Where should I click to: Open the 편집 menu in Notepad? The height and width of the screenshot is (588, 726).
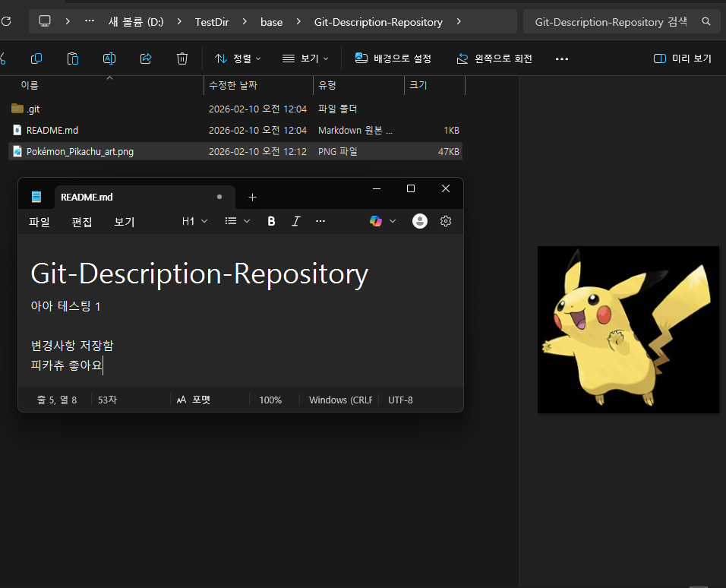tap(82, 222)
